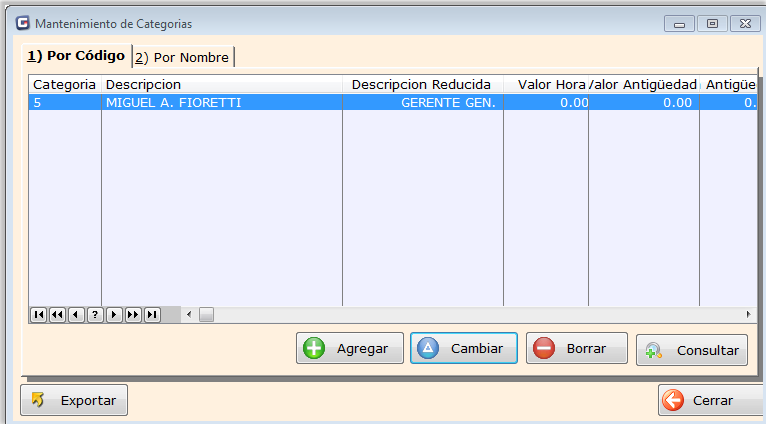Click the Descripcion column header
766x424 pixels.
222,85
